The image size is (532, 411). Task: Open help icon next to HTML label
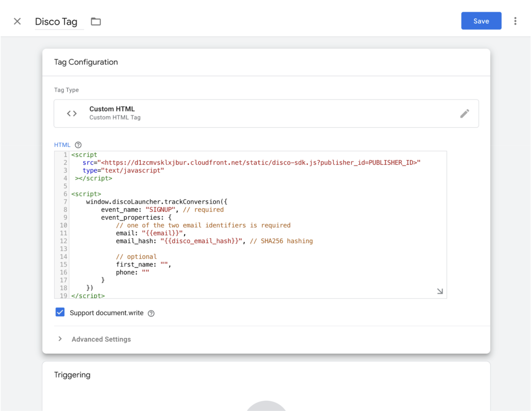click(78, 145)
